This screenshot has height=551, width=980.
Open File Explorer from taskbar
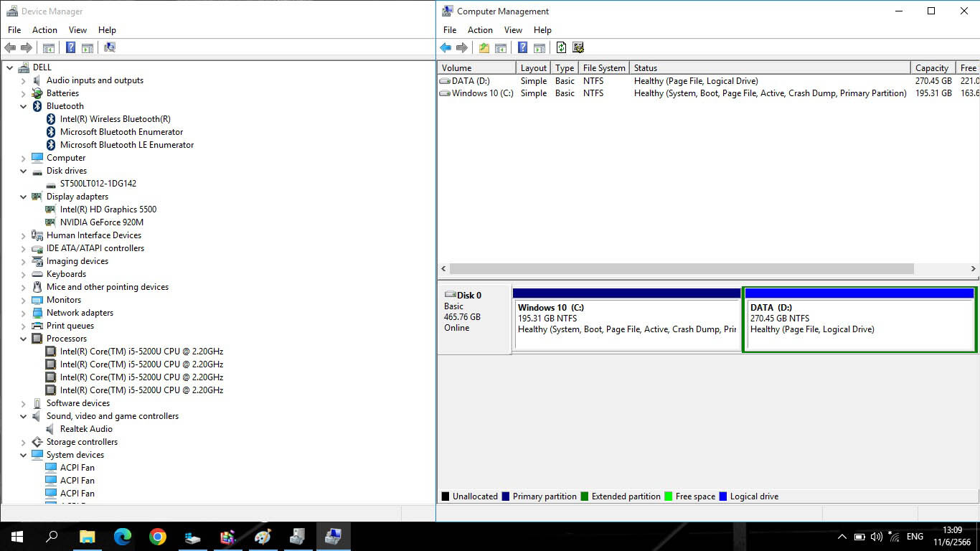click(87, 536)
